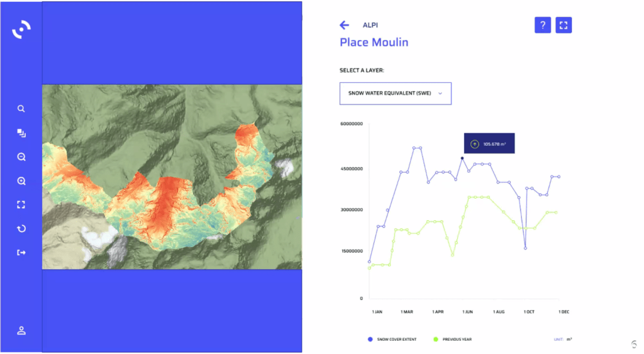Click the highlighted data point on chart
This screenshot has width=644, height=354.
[462, 158]
